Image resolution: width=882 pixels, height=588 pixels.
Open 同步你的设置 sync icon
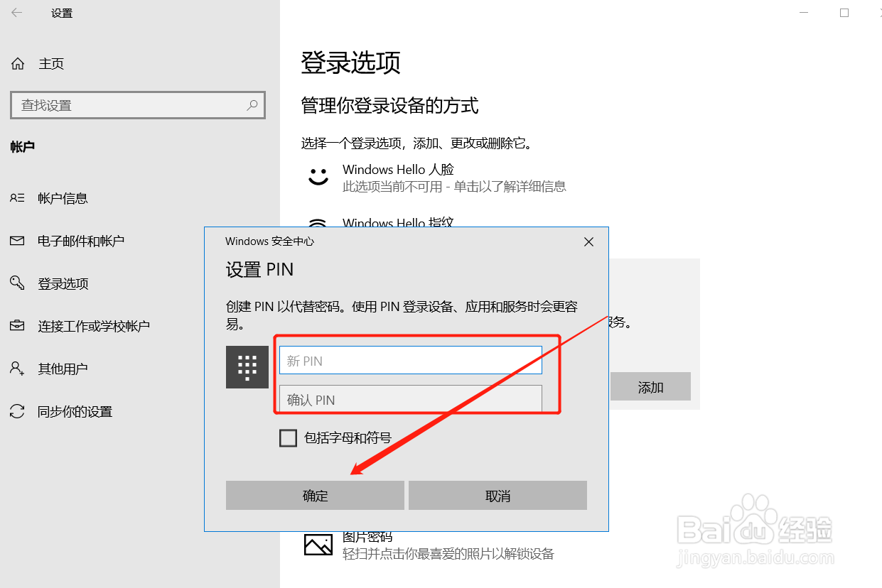point(18,411)
